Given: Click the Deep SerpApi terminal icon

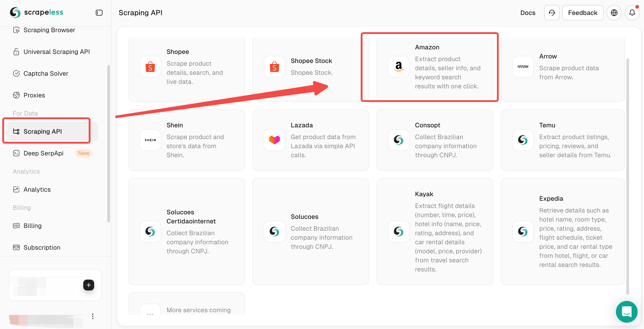Looking at the screenshot, I should pyautogui.click(x=16, y=153).
